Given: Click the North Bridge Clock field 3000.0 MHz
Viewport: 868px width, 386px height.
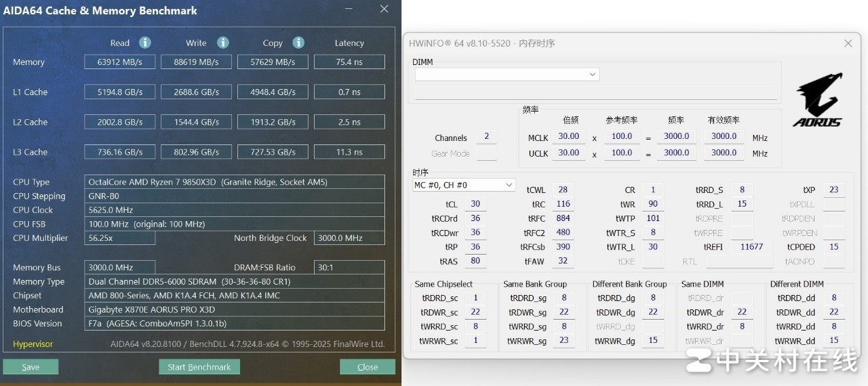Looking at the screenshot, I should (350, 238).
